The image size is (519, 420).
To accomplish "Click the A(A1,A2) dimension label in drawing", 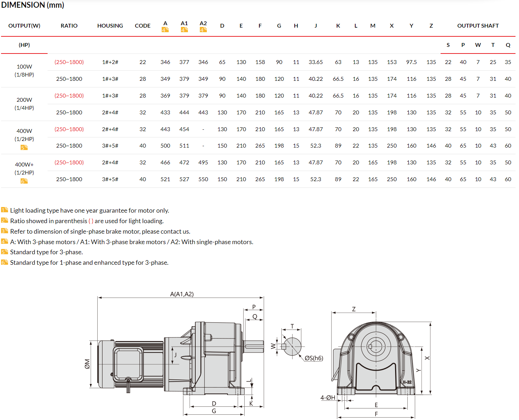I will 182,294.
